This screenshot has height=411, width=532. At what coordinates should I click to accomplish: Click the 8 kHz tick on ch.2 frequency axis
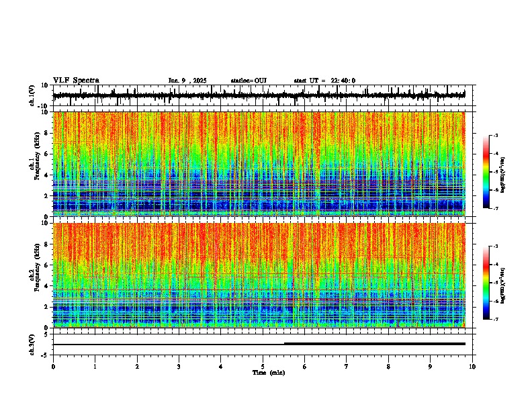(x=46, y=244)
